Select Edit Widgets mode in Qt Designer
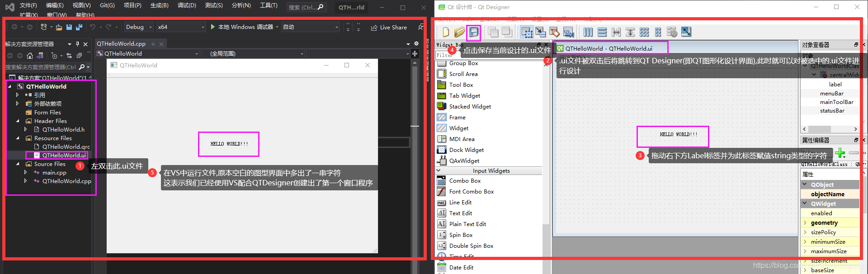This screenshot has height=274, width=868. click(527, 32)
